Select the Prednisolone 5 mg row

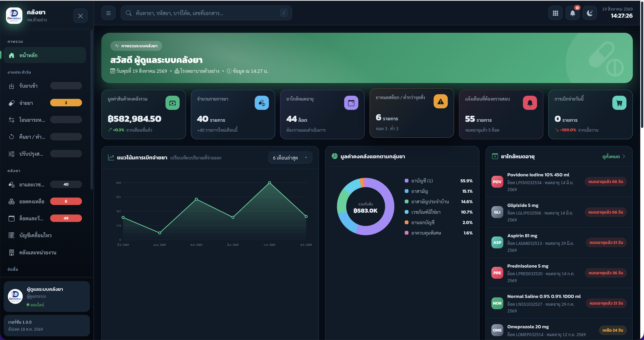pyautogui.click(x=559, y=273)
